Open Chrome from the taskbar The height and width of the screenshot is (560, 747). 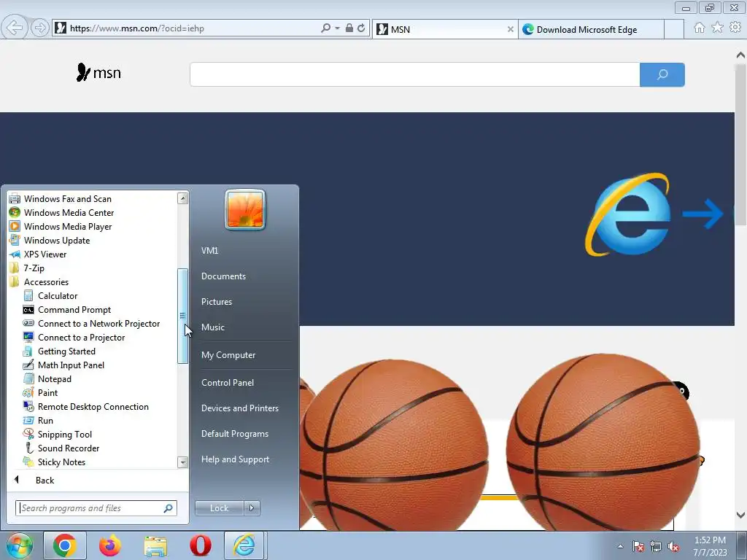click(x=65, y=545)
